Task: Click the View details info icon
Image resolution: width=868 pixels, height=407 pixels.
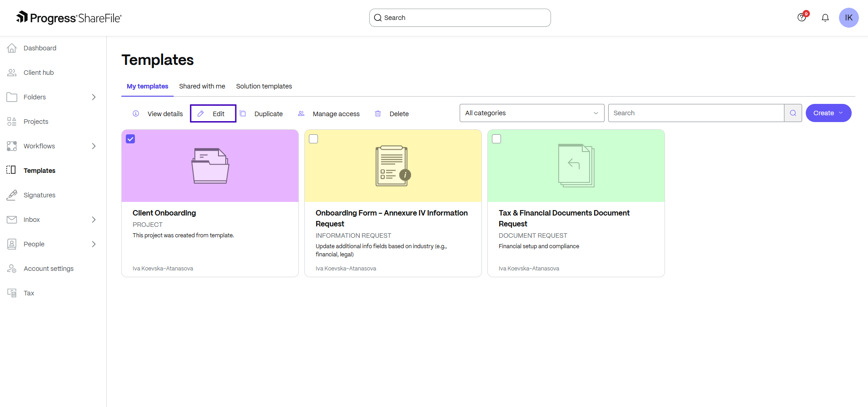Action: 136,113
